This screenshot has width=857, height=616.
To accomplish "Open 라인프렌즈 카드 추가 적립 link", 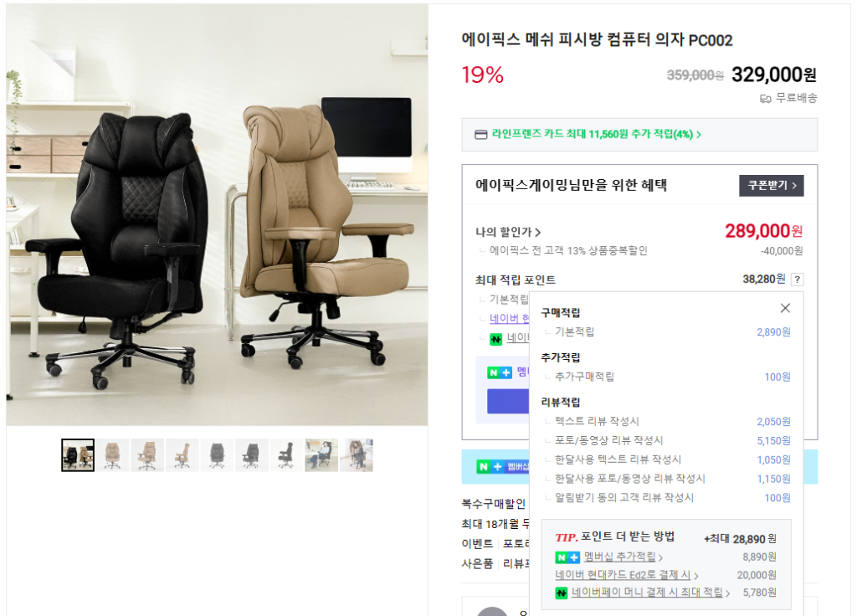I will pyautogui.click(x=596, y=134).
